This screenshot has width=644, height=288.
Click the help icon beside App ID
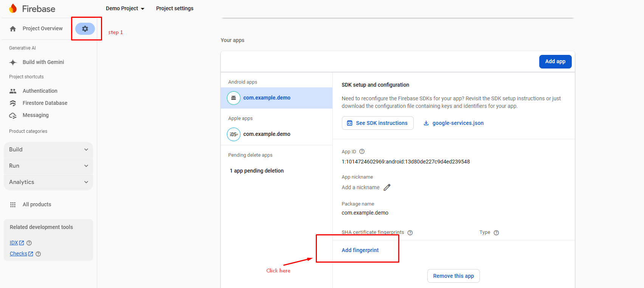pyautogui.click(x=362, y=151)
